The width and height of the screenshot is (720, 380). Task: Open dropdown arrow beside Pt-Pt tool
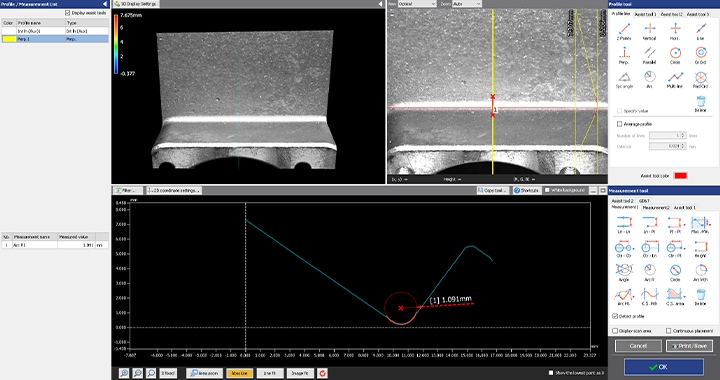(x=685, y=225)
